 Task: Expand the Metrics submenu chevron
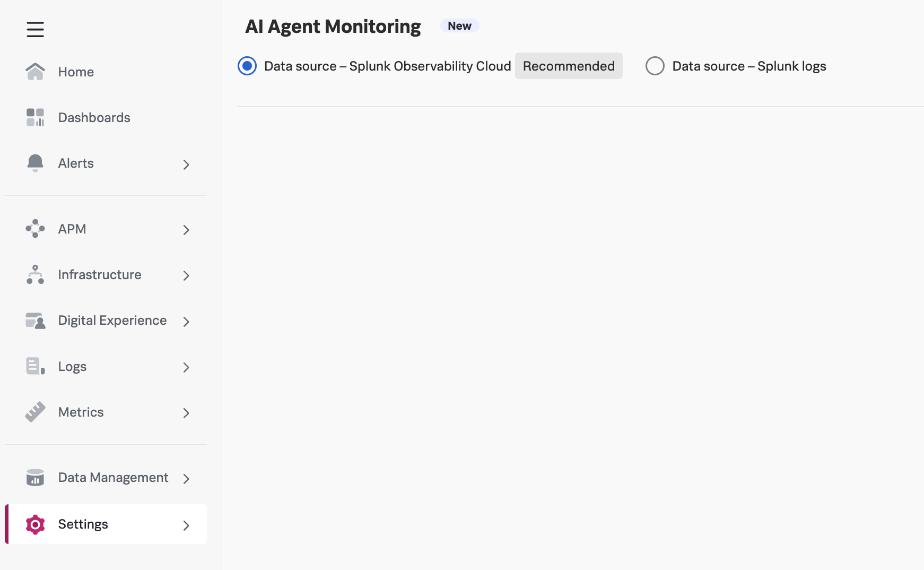tap(186, 413)
